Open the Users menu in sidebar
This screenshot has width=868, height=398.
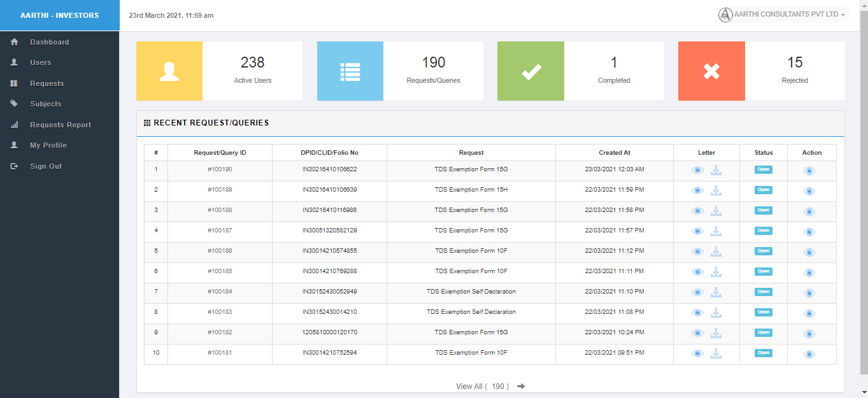(40, 62)
